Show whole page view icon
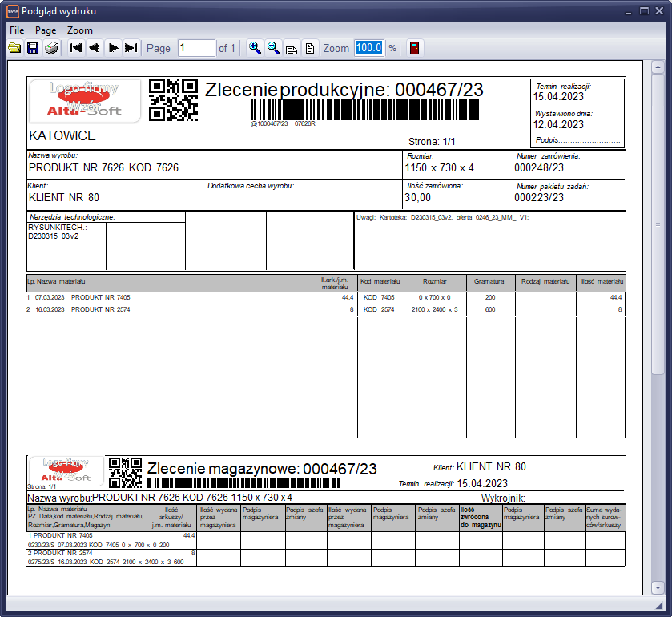 click(309, 48)
